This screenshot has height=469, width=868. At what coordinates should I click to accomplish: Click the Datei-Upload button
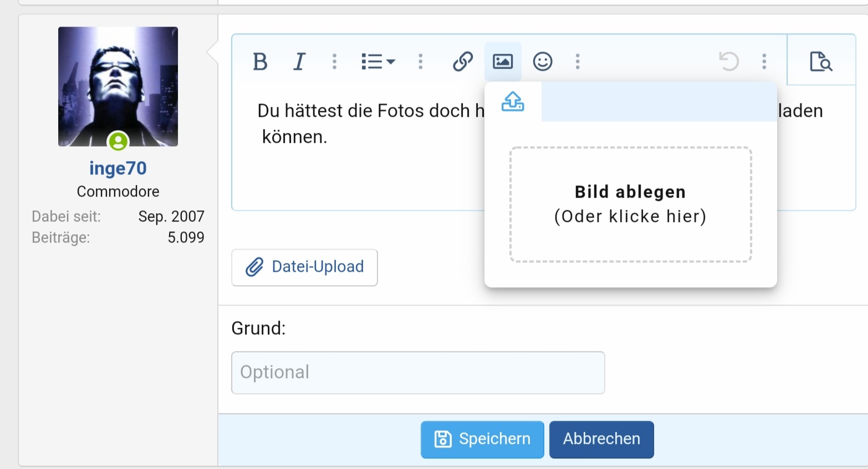pos(304,267)
